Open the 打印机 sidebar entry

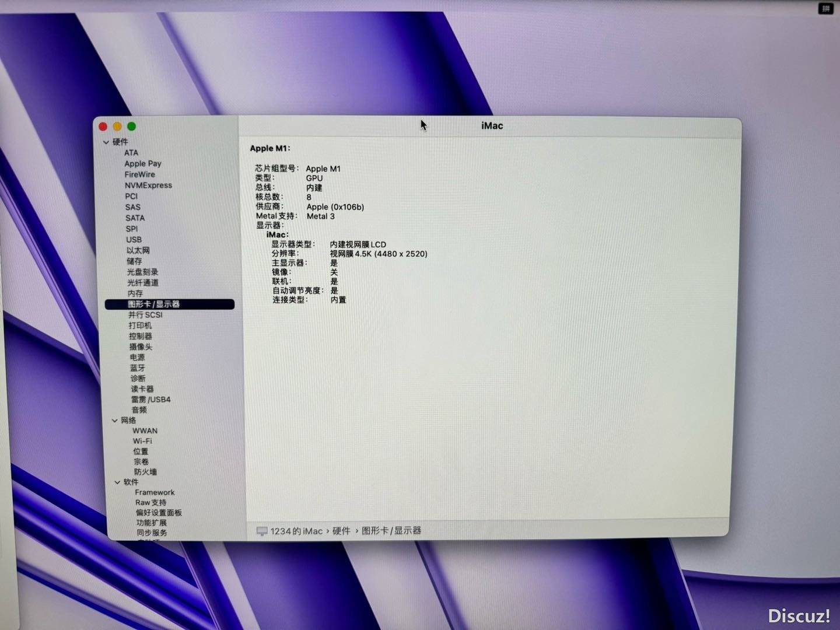point(141,325)
